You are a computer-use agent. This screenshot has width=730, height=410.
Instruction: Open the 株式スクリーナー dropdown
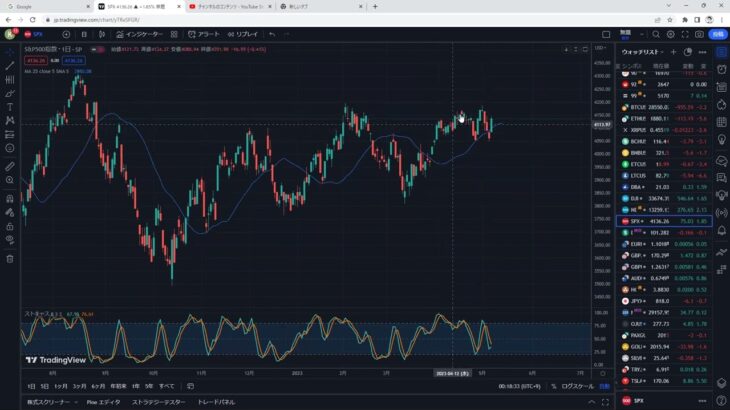tap(52, 402)
